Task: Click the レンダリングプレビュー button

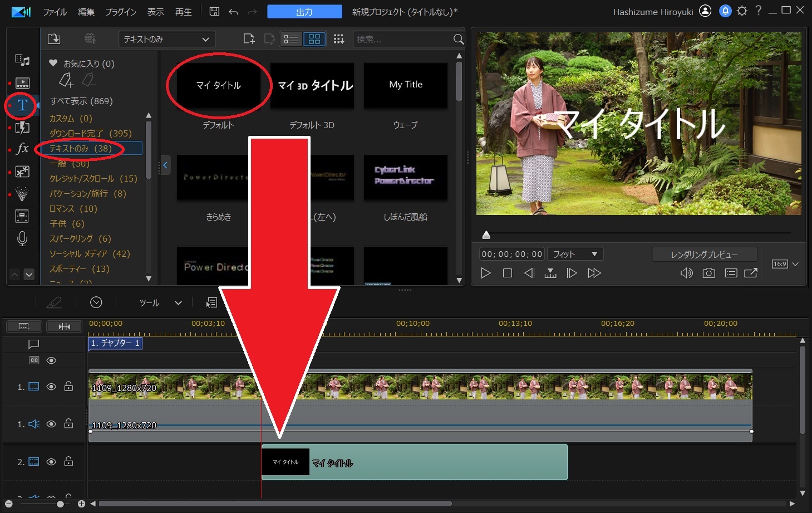Action: point(704,255)
